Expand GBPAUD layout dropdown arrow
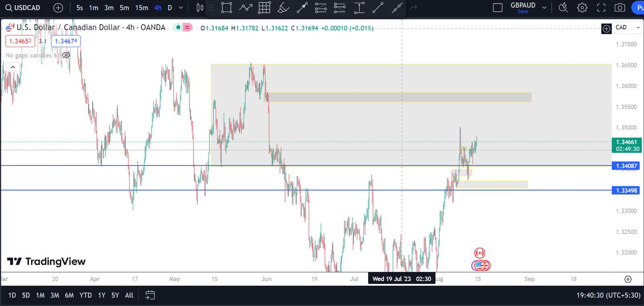Viewport: 644px width, 306px height. tap(544, 8)
